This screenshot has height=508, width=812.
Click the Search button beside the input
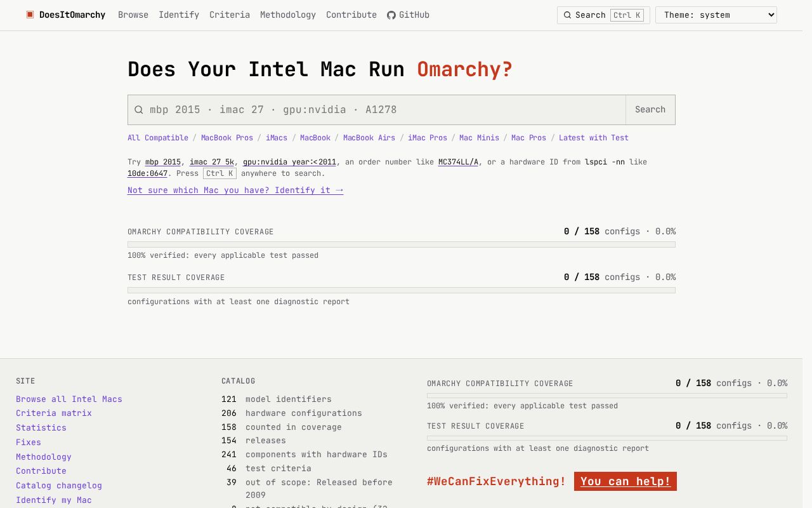click(x=650, y=110)
